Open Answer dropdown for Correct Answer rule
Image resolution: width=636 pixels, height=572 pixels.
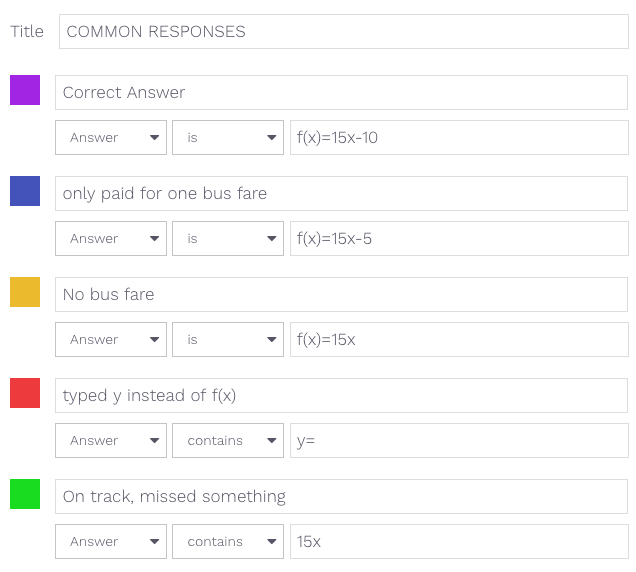tap(111, 138)
